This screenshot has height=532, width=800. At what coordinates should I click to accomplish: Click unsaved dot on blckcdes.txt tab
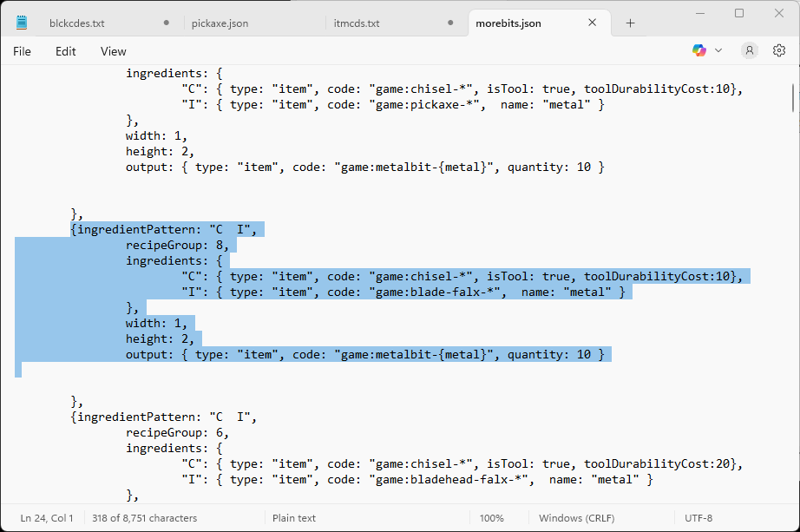pos(166,23)
